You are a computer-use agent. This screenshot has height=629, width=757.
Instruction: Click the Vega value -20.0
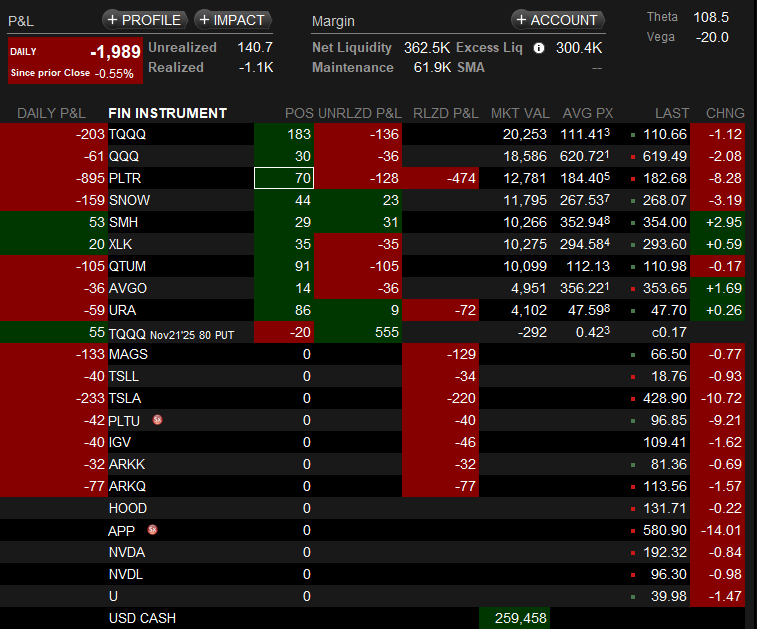(712, 37)
